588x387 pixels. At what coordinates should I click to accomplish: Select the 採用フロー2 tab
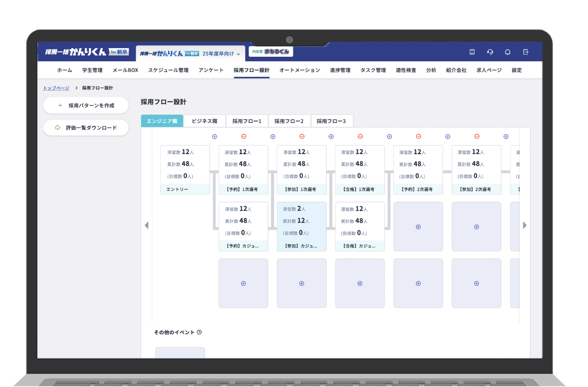(x=289, y=121)
